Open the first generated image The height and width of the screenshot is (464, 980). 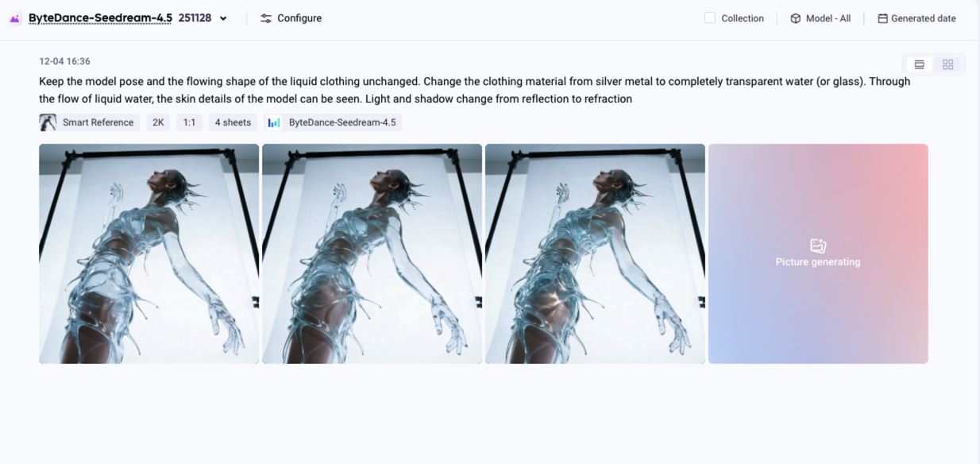[x=149, y=253]
